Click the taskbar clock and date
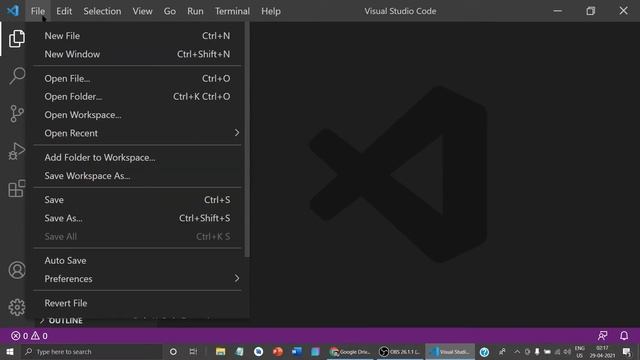Viewport: 640px width, 360px height. pyautogui.click(x=602, y=352)
